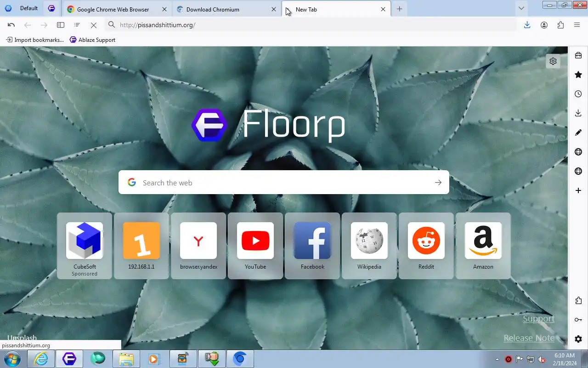Switch to Google Chrome Web Browser tab

[x=116, y=9]
